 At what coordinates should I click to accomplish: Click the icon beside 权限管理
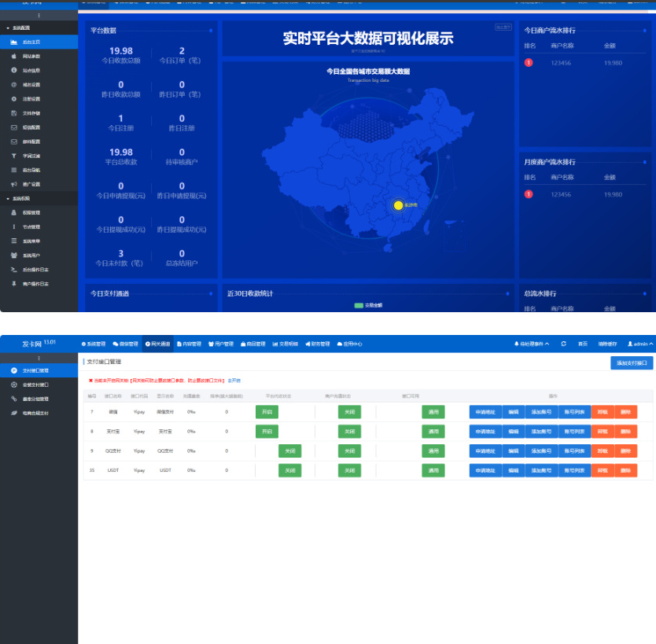point(14,212)
